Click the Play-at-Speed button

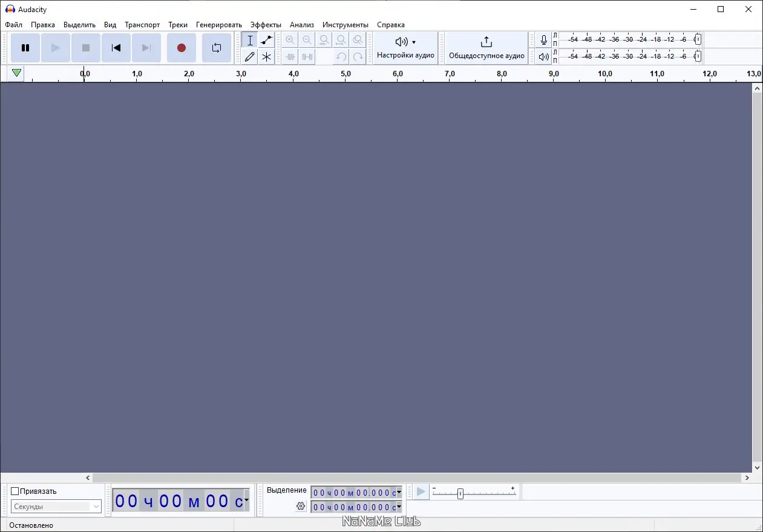pos(422,492)
